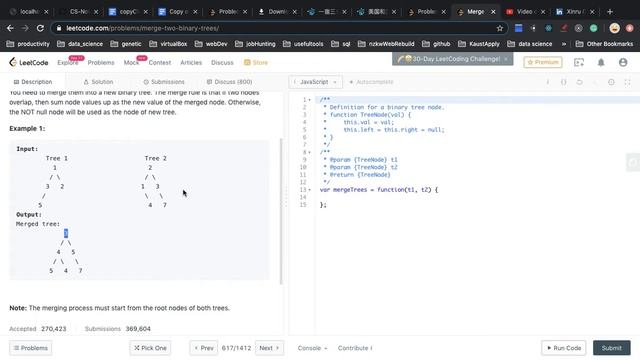Open the Discuss (800) tab
Viewport: 640px width, 360px height.
click(x=229, y=82)
